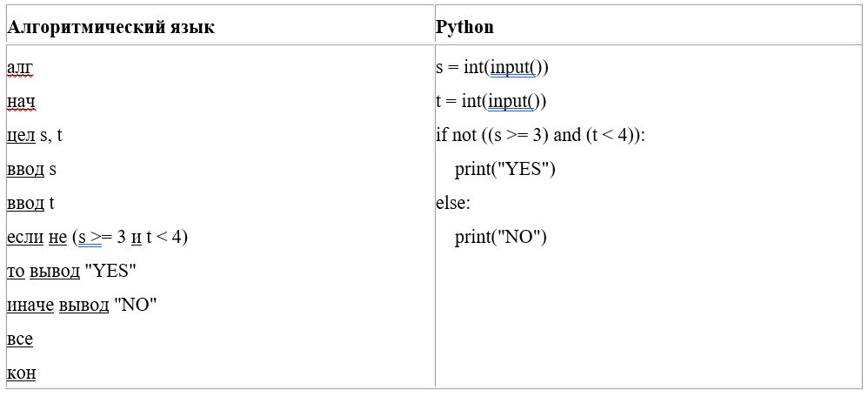Image resolution: width=868 pixels, height=397 pixels.
Task: Click the "если не (s >= 3 и t < 4)" line
Action: 97,237
